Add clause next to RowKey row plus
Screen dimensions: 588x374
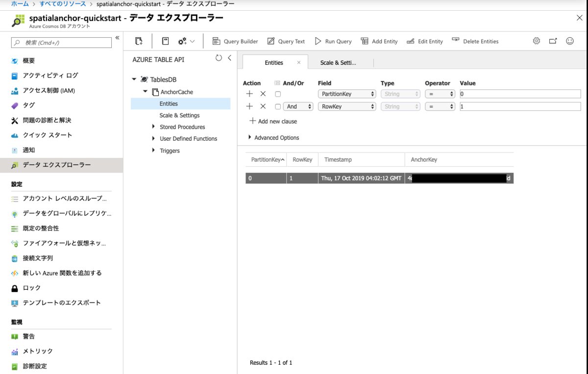pyautogui.click(x=249, y=106)
